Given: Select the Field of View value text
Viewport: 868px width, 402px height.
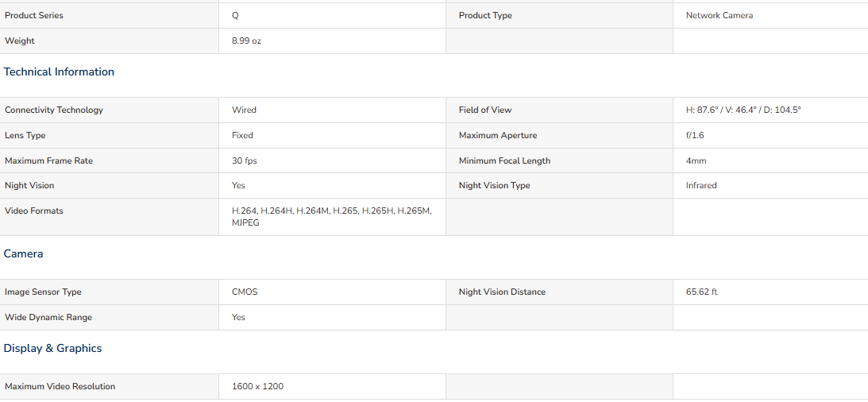Looking at the screenshot, I should pyautogui.click(x=743, y=110).
